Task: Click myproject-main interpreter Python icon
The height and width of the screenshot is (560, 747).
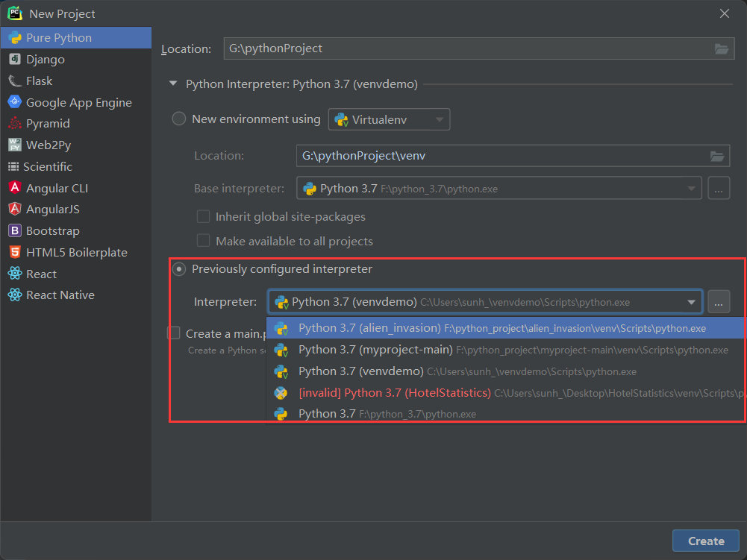Action: coord(281,350)
